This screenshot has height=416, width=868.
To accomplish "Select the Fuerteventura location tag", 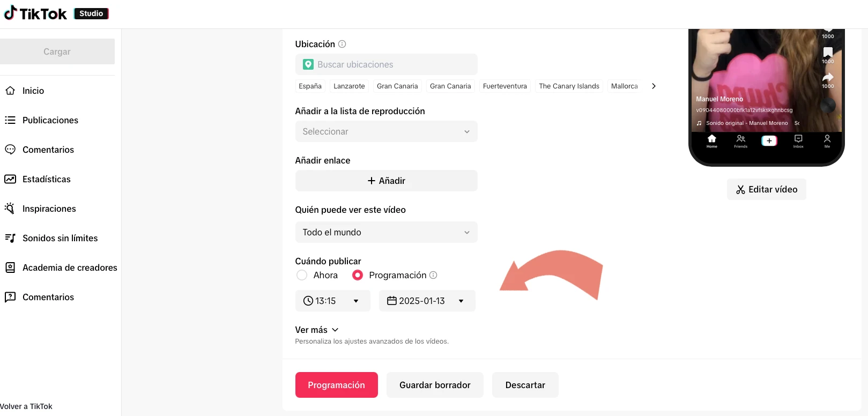I will click(x=505, y=86).
